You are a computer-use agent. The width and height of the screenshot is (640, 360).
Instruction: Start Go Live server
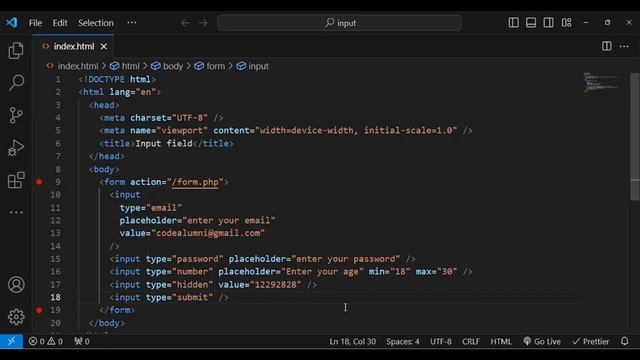point(542,341)
